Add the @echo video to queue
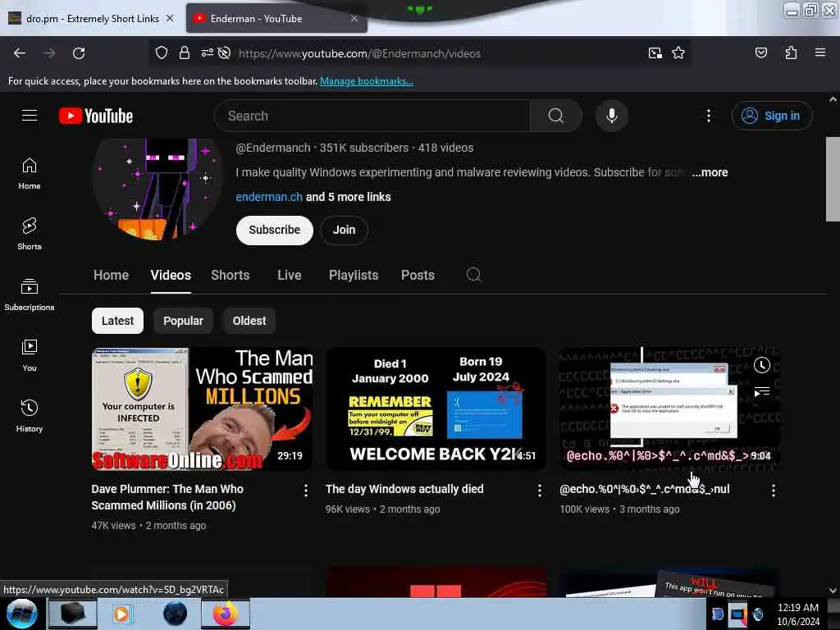The height and width of the screenshot is (630, 840). tap(761, 391)
